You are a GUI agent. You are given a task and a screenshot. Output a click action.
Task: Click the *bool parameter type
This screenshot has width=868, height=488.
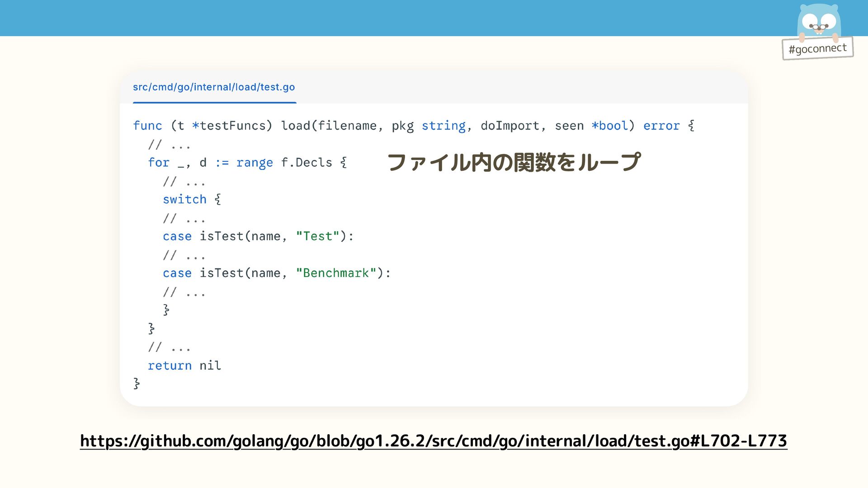(x=610, y=126)
